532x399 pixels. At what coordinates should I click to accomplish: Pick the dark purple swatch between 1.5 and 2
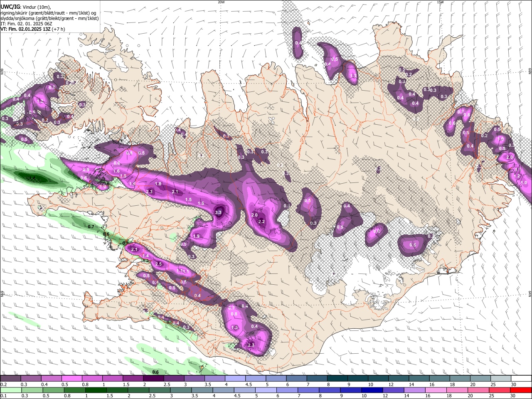coord(133,378)
